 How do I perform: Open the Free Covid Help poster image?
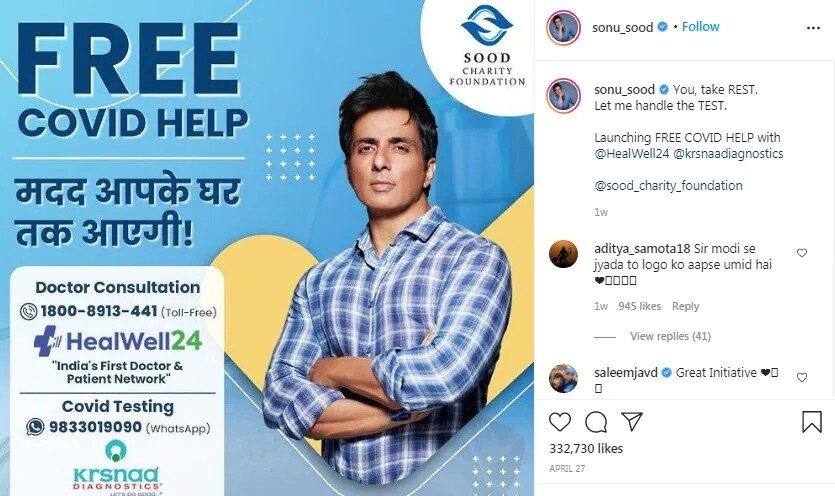[267, 248]
